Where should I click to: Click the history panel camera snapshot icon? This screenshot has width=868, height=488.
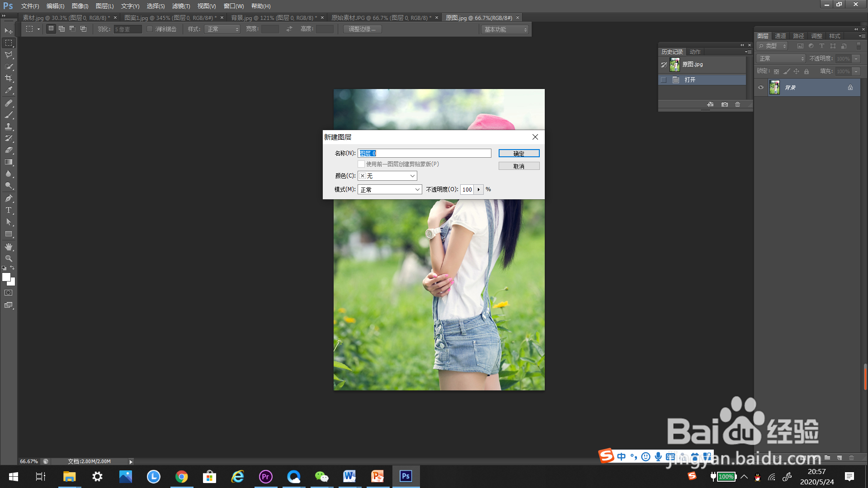[725, 104]
